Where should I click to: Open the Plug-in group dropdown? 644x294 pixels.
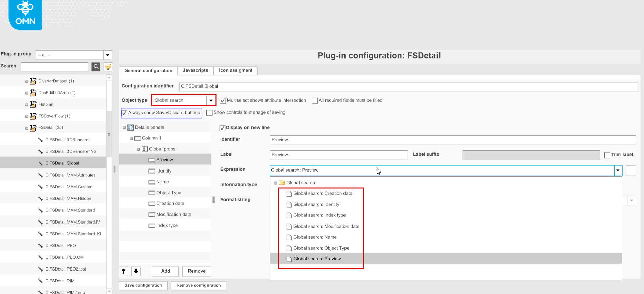[x=107, y=55]
